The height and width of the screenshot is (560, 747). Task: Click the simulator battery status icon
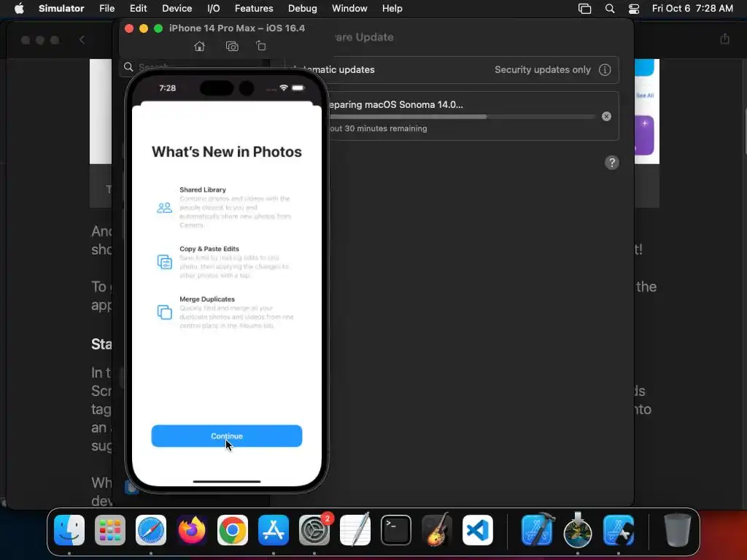(298, 87)
